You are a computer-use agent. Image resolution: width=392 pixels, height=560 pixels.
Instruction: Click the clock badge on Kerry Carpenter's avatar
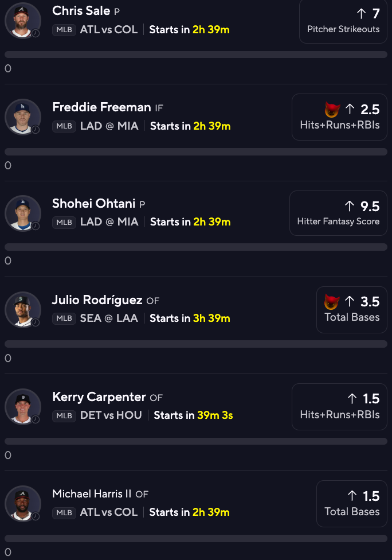[x=36, y=419]
